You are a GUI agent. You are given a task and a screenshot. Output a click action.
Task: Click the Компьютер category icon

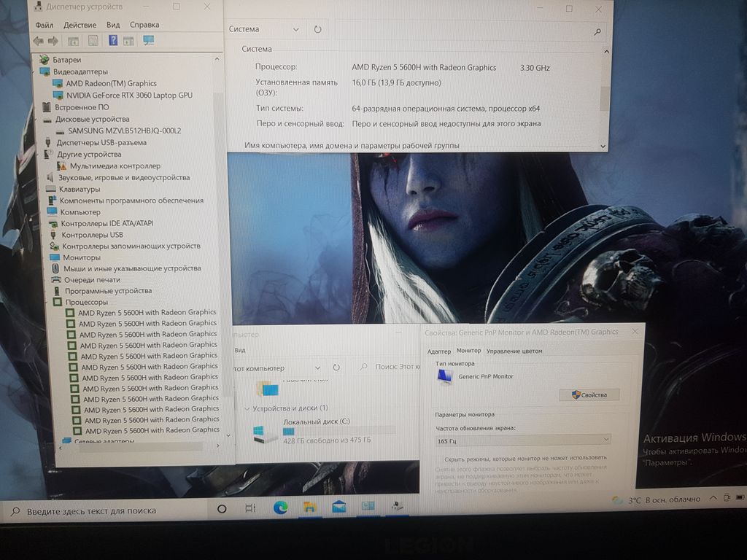pos(53,212)
